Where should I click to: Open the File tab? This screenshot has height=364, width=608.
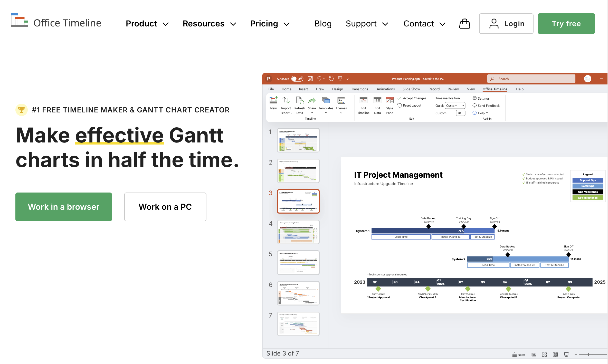(x=271, y=89)
